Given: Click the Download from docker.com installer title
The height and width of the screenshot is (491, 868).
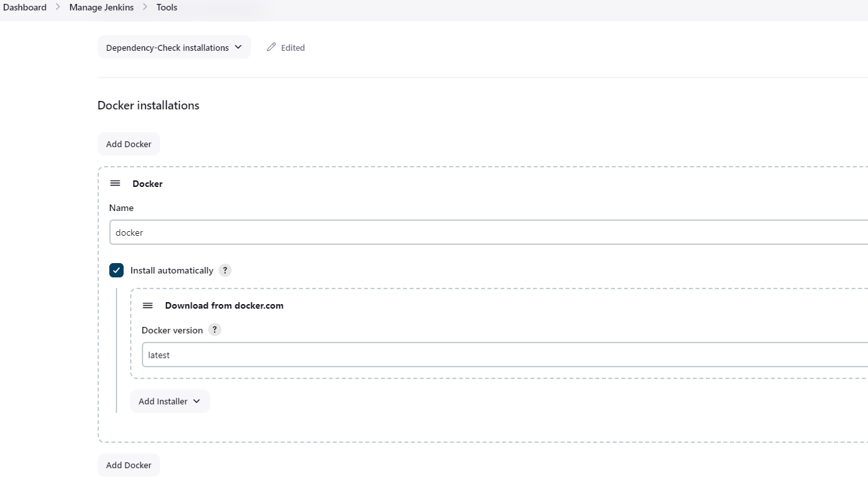Looking at the screenshot, I should [x=224, y=305].
